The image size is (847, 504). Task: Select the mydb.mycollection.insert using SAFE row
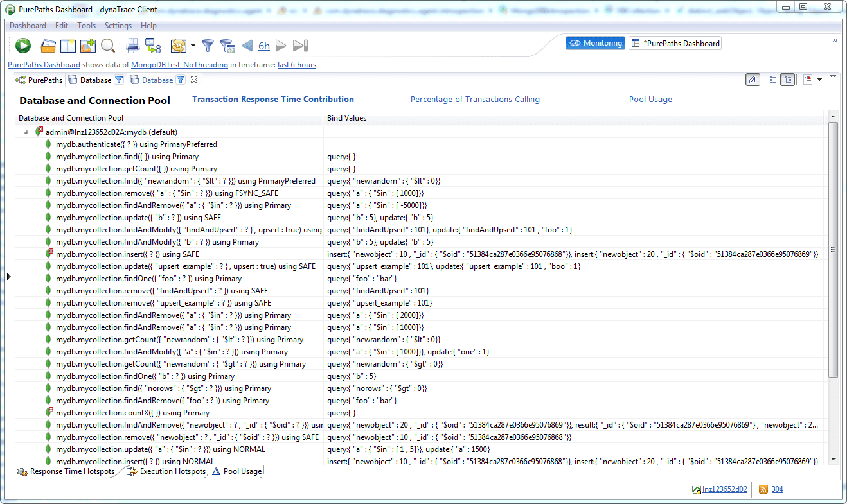tap(420, 254)
